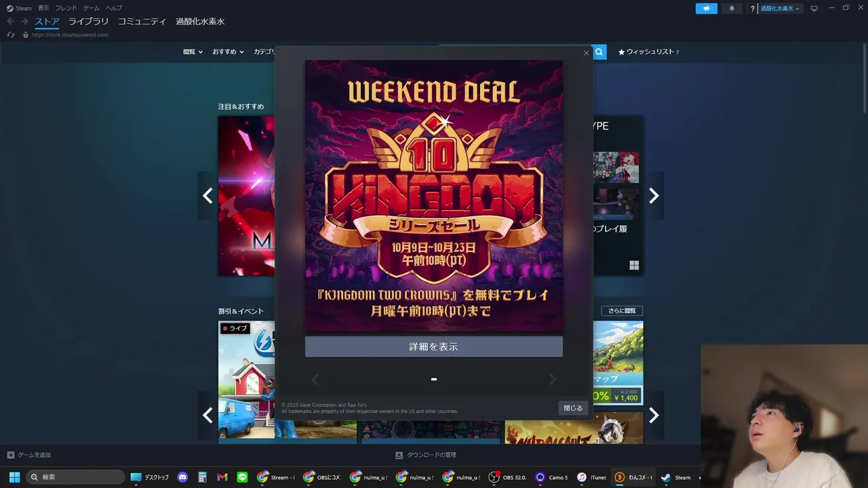Reload the store page
The width and height of the screenshot is (868, 488).
(11, 35)
